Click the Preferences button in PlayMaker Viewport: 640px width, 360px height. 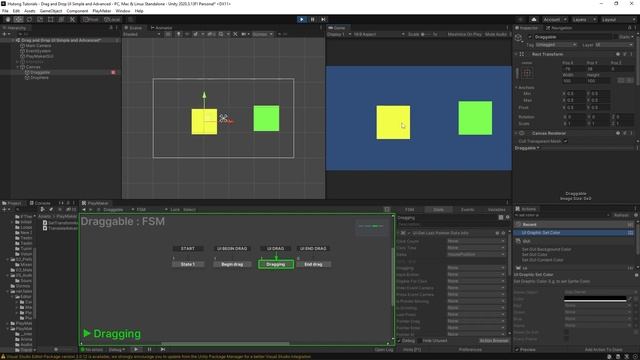[x=470, y=350]
